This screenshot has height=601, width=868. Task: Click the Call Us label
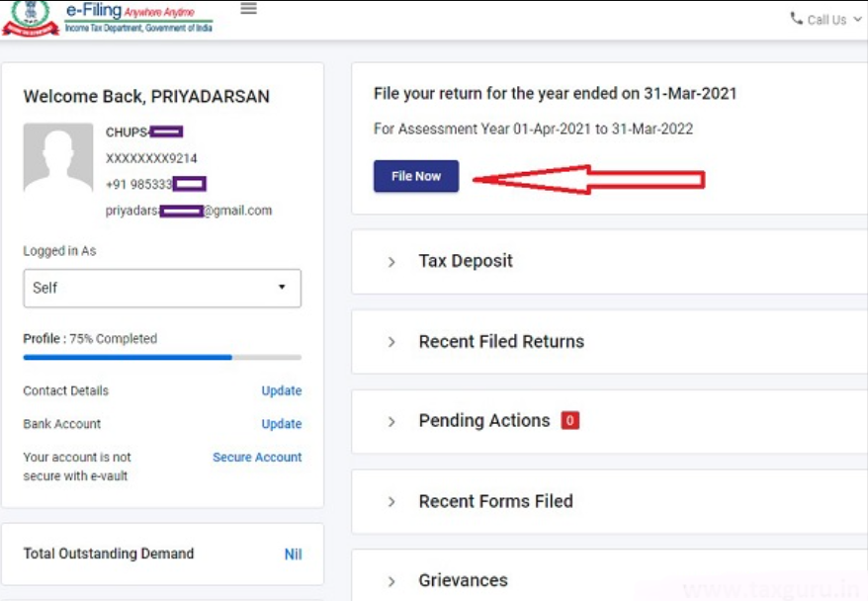click(826, 20)
